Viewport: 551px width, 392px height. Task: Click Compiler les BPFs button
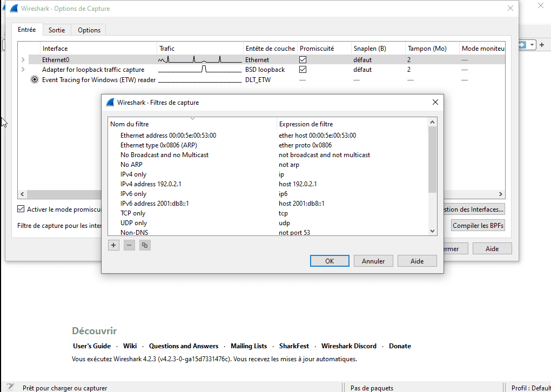point(478,226)
